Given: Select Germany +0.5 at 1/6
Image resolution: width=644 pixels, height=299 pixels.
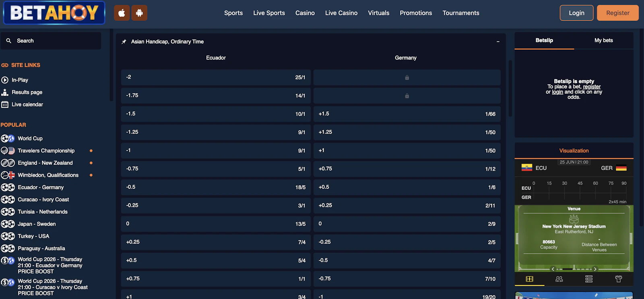Looking at the screenshot, I should click(x=407, y=187).
